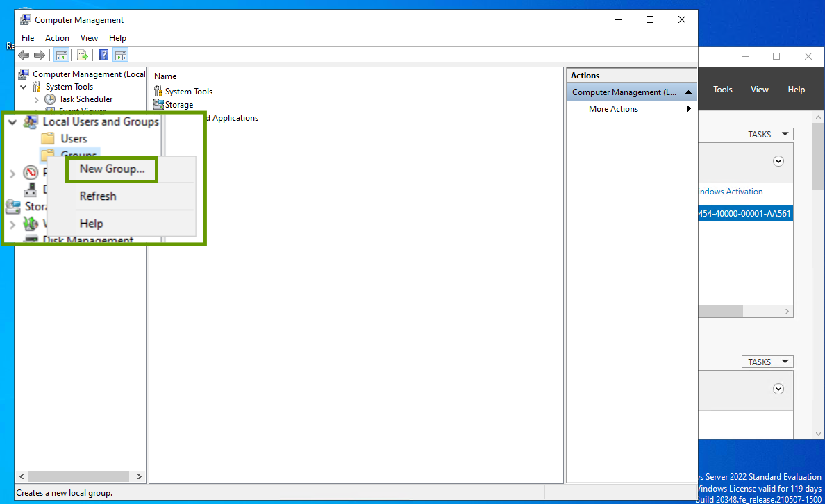The width and height of the screenshot is (825, 504).
Task: Open the blue Help toolbar icon
Action: (103, 56)
